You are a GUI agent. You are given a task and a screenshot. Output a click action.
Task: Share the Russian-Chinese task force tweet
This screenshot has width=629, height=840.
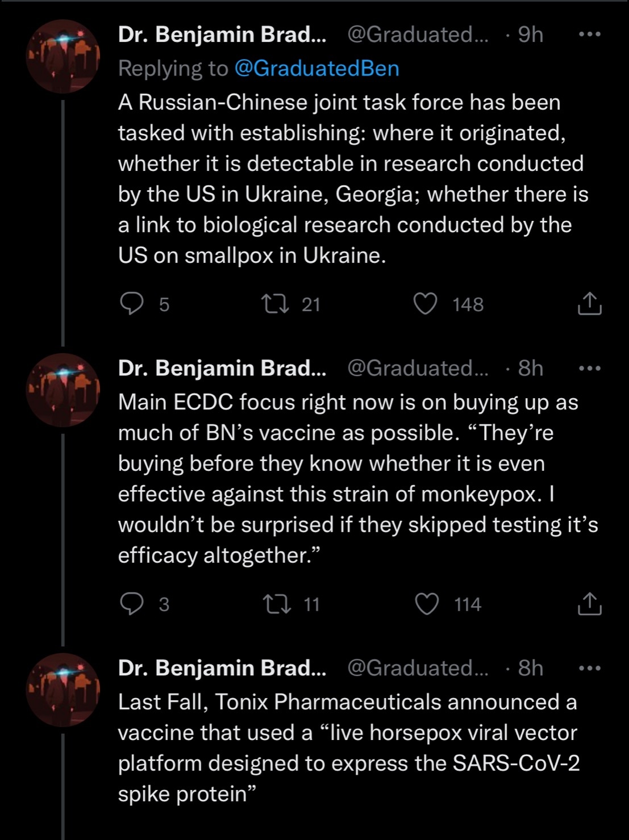[x=589, y=304]
